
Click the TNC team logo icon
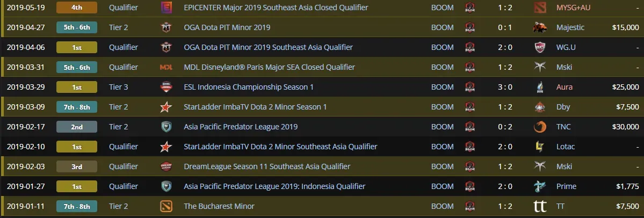coord(540,127)
